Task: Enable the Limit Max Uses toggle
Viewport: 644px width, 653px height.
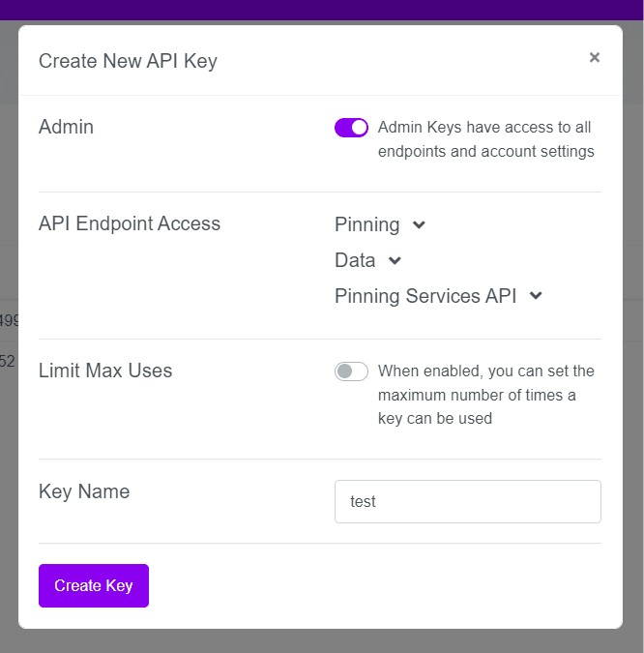Action: click(351, 371)
